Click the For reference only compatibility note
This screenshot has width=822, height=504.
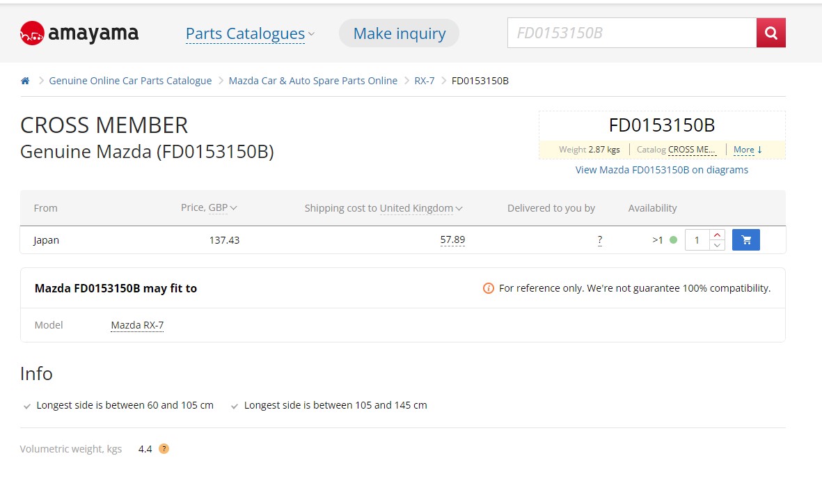(x=635, y=288)
